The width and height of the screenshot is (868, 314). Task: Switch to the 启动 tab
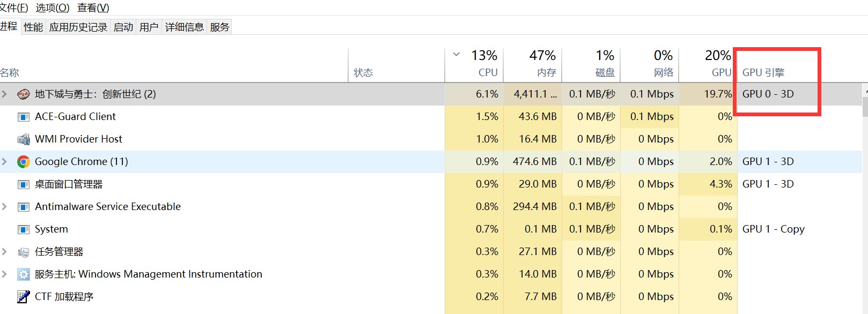pos(123,27)
